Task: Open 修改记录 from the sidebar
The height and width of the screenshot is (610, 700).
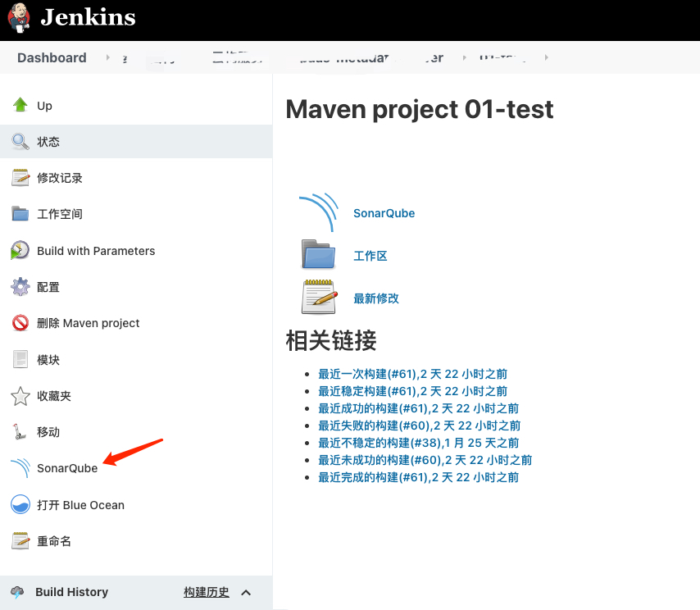Action: [57, 177]
